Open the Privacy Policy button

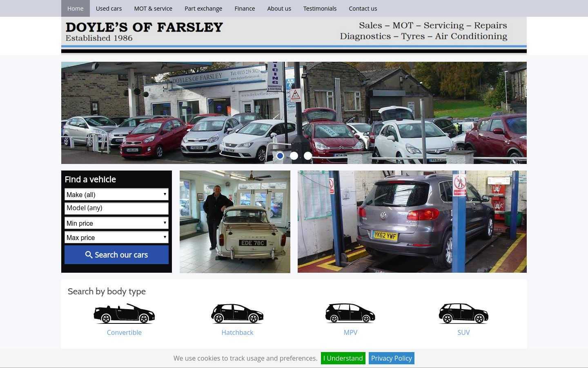click(392, 358)
